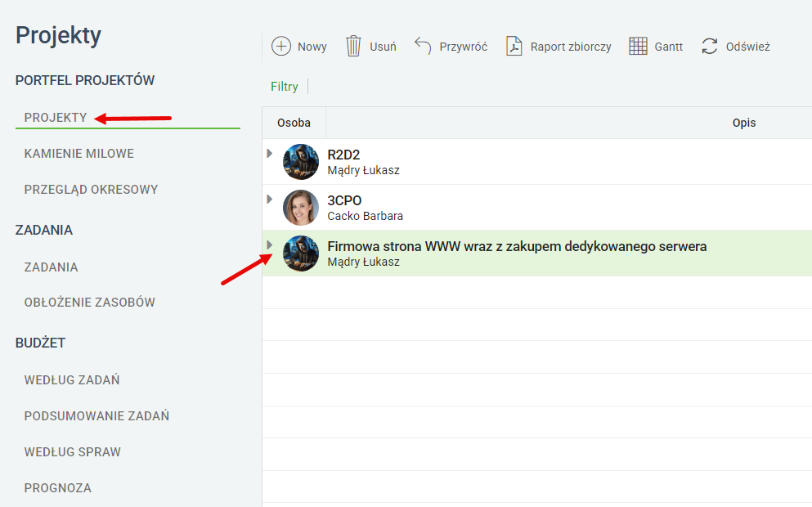Screen dimensions: 812x507
Task: Click Cacko Barbara's avatar photo
Action: click(301, 208)
